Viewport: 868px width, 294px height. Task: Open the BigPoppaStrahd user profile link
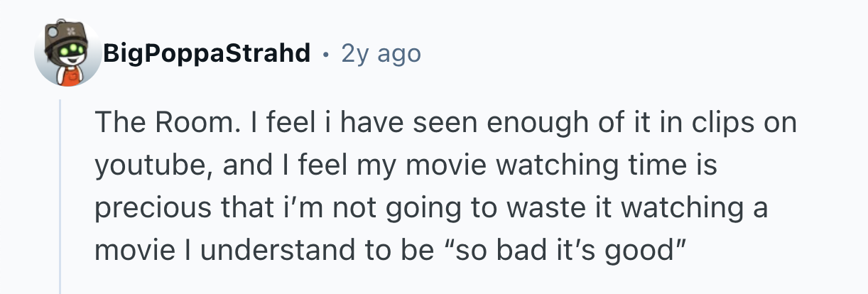click(207, 53)
